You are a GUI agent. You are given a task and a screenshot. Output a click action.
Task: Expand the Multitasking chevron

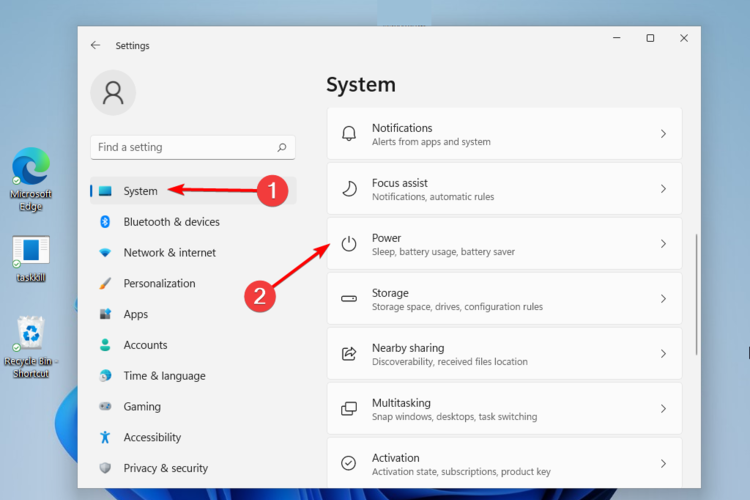(663, 409)
